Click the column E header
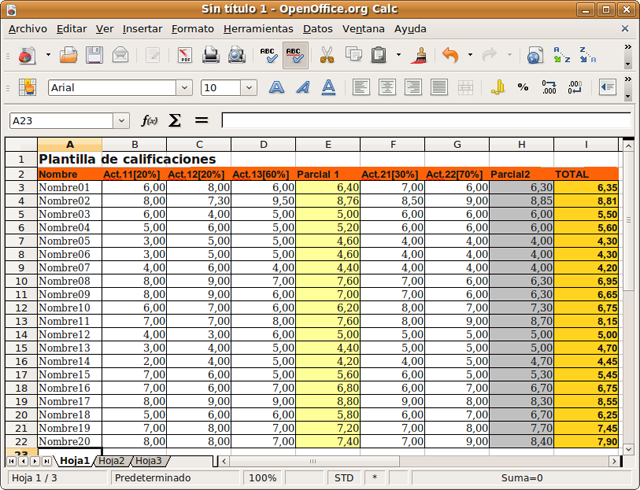Viewport: 640px width, 490px height. 327,145
